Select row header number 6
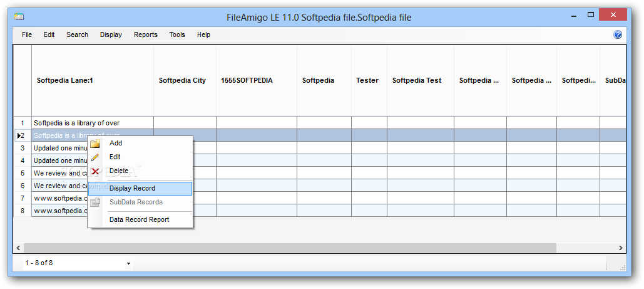 (23, 186)
